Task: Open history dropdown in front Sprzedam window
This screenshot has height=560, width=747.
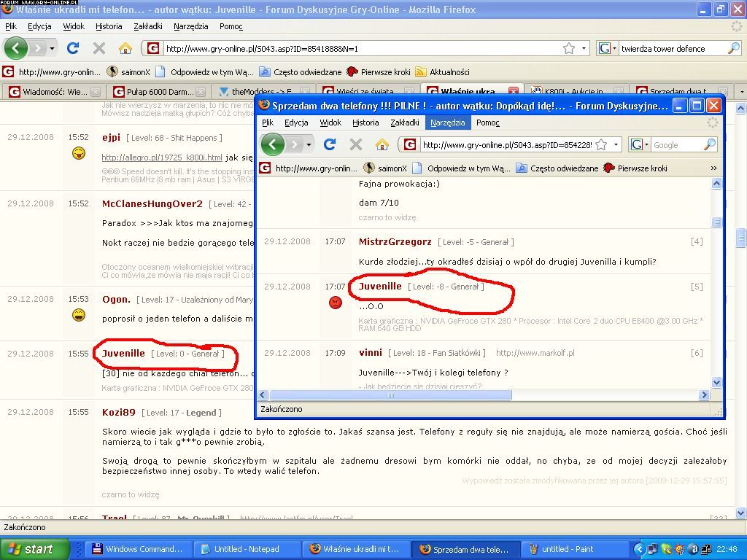Action: (x=309, y=145)
